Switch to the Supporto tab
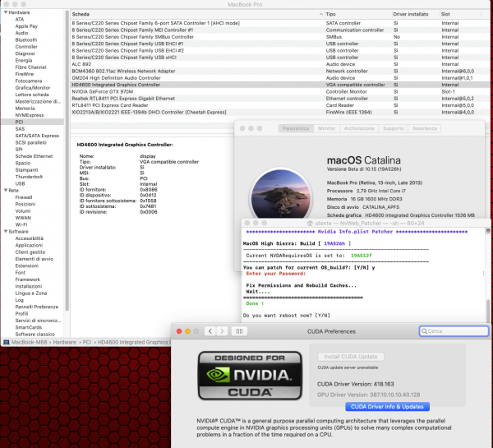 point(394,128)
